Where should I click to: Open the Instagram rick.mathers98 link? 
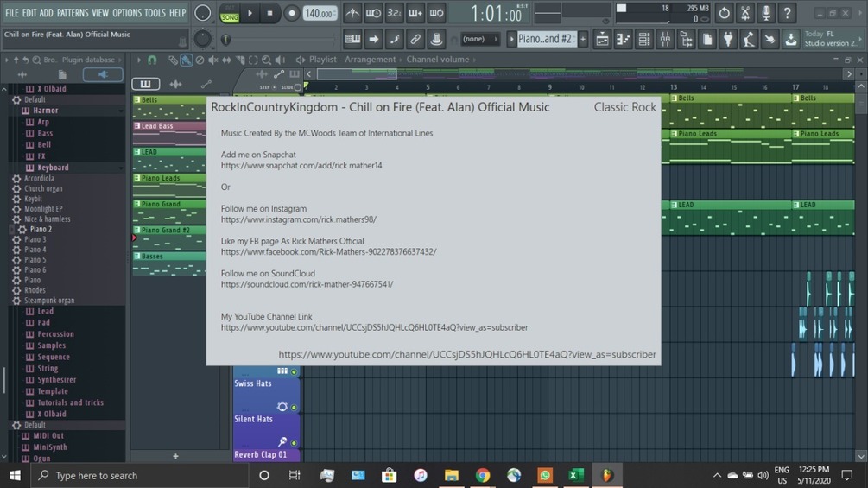pos(298,219)
